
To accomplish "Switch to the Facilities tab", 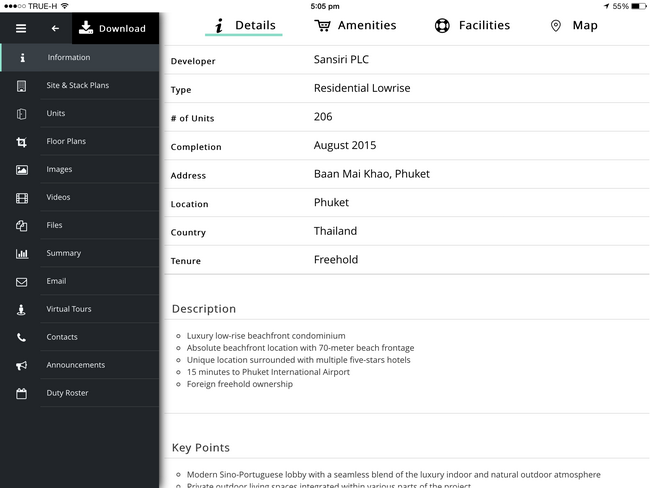I will 472,26.
